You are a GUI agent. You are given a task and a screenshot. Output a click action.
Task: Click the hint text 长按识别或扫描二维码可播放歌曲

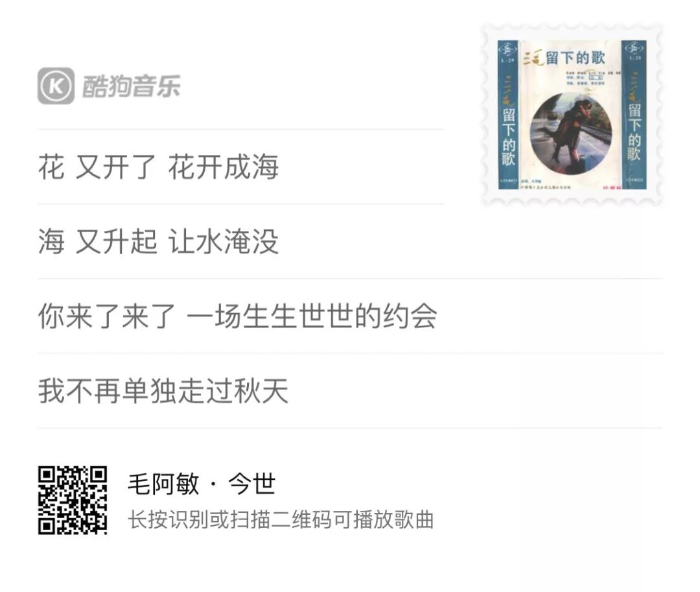281,519
